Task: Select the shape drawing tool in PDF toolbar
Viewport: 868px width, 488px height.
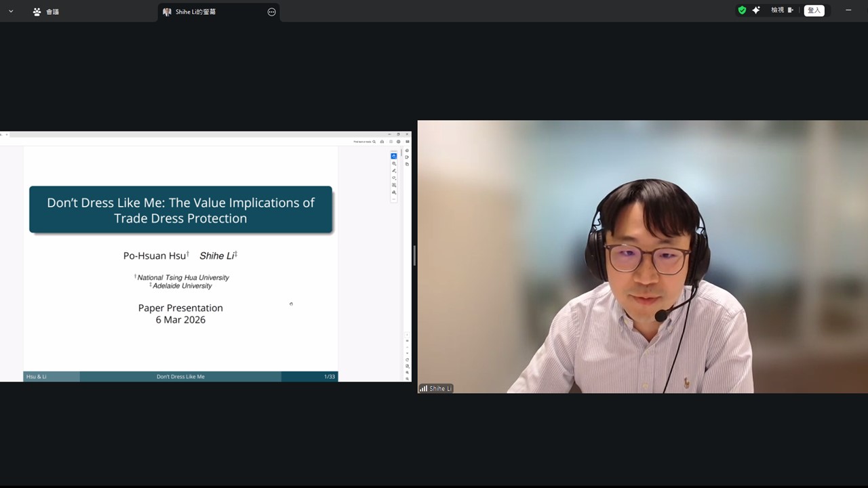Action: pyautogui.click(x=394, y=178)
